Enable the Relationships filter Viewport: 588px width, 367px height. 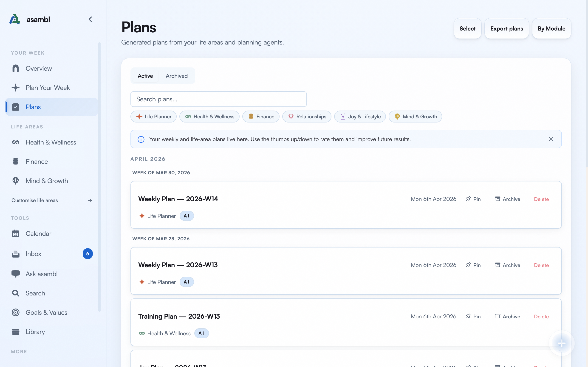point(306,117)
